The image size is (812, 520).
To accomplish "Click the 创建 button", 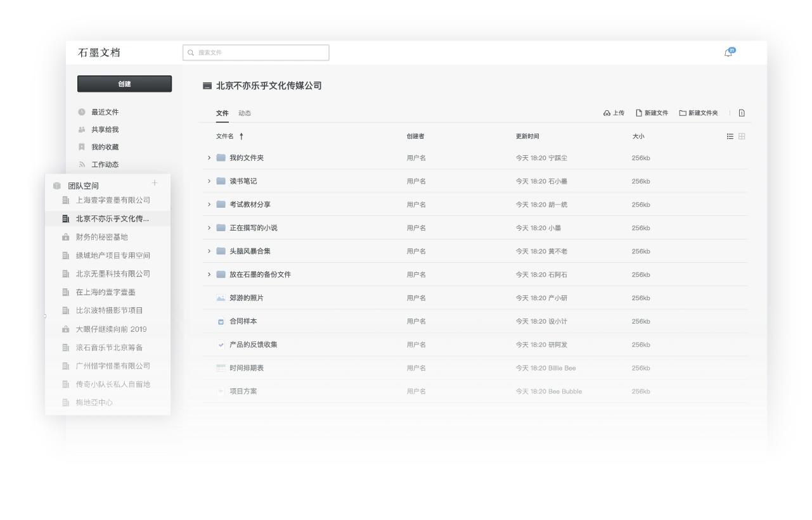I will (x=124, y=84).
